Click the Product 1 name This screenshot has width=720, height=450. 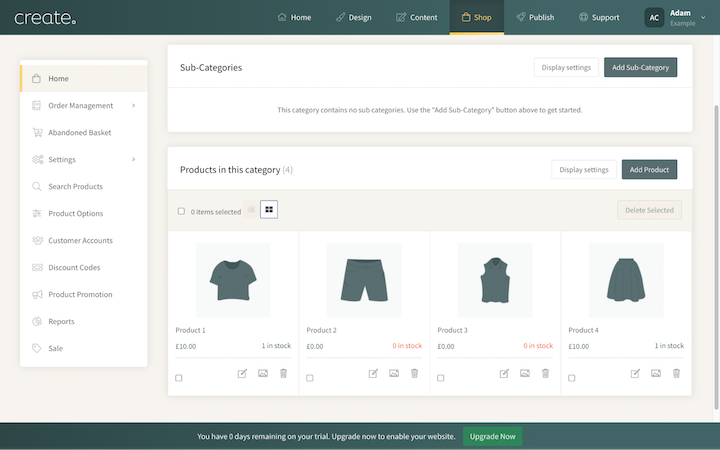[190, 330]
